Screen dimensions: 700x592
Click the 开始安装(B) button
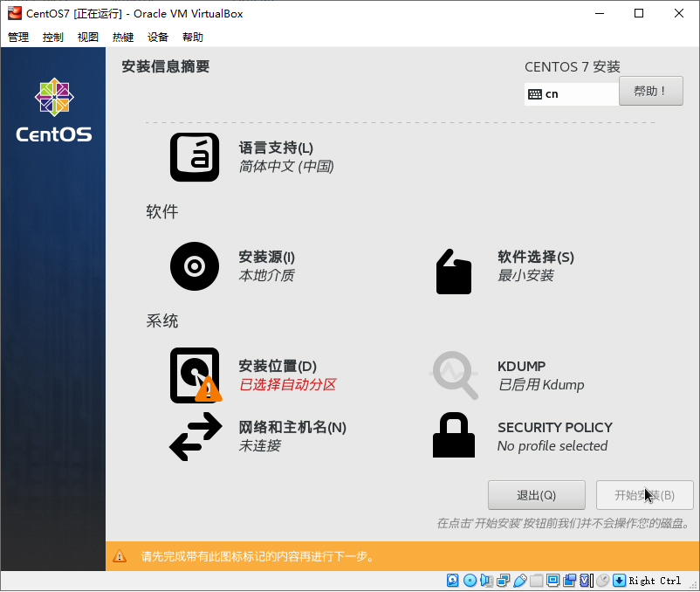click(x=644, y=495)
